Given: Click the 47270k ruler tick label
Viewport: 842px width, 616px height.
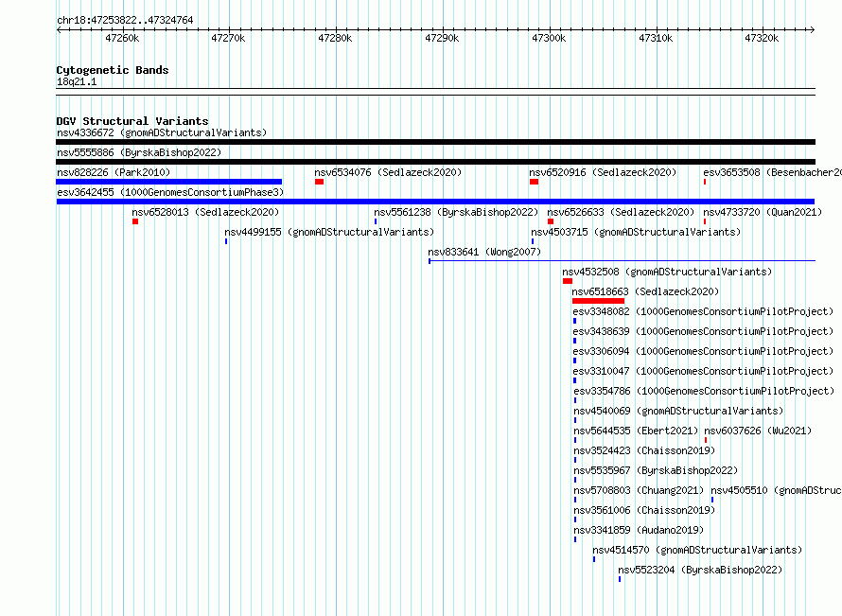Looking at the screenshot, I should point(228,38).
